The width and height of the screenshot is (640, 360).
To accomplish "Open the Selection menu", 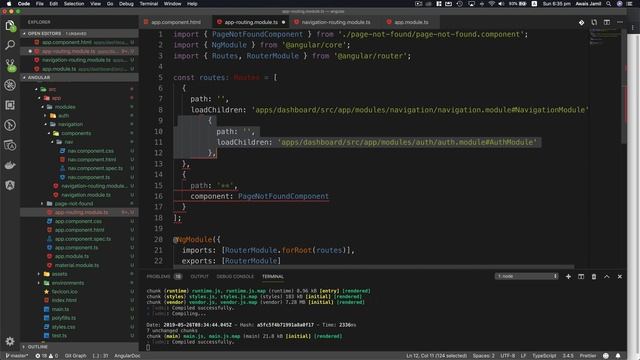I will click(x=74, y=4).
